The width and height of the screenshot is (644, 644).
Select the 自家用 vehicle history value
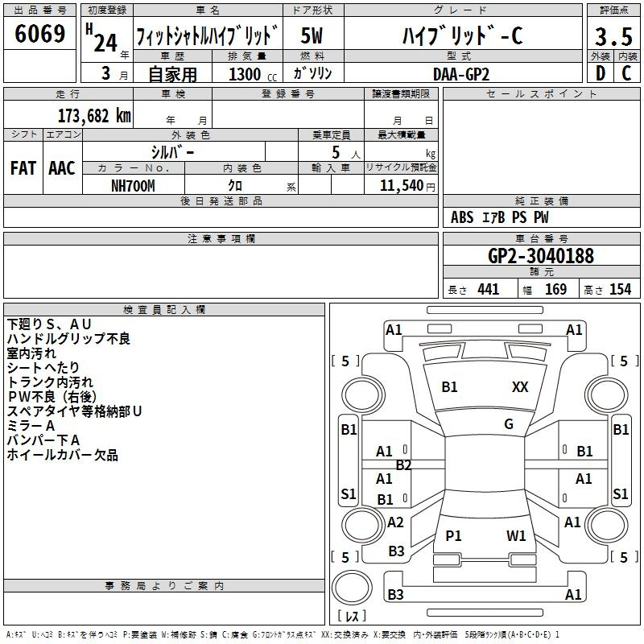pos(172,74)
